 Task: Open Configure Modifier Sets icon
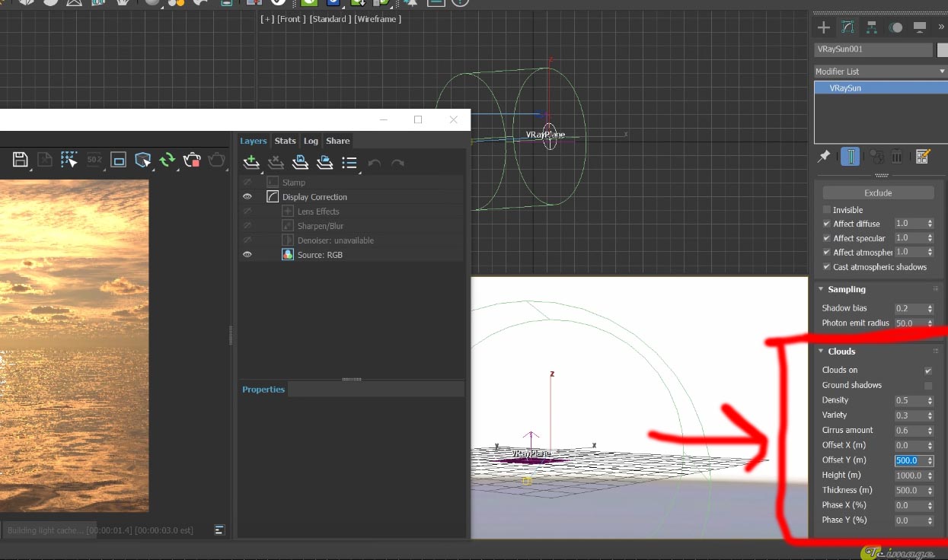pos(923,157)
